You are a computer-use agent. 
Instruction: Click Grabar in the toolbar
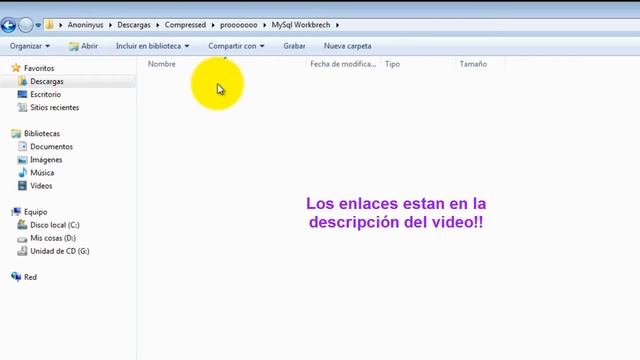coord(294,46)
